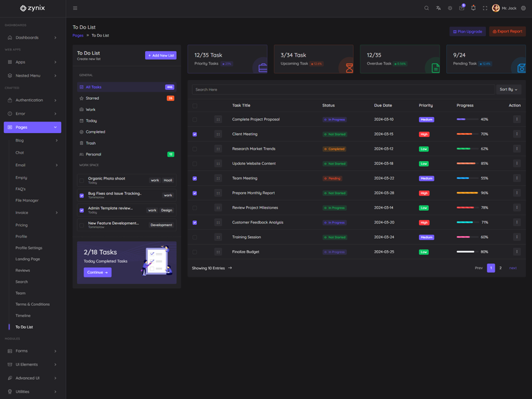Click the search icon in top header
The width and height of the screenshot is (532, 399).
coord(427,8)
